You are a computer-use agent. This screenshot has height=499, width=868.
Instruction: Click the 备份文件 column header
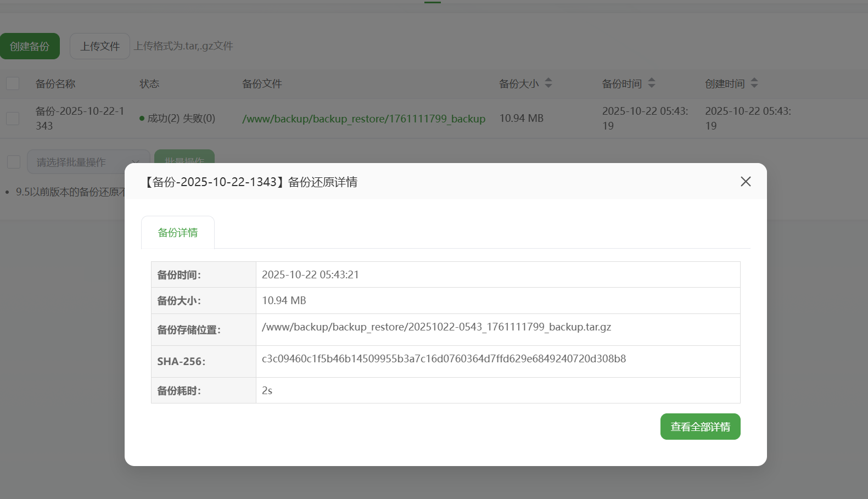(262, 84)
